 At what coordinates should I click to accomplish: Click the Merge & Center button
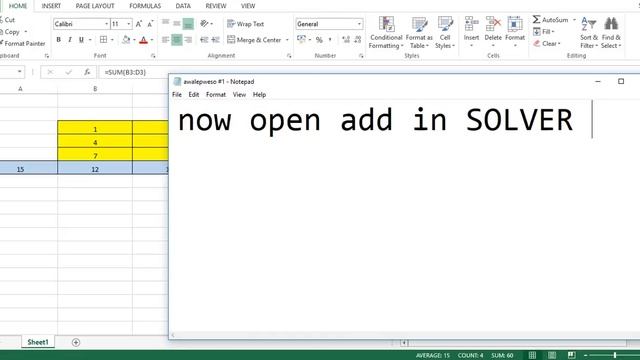coord(254,40)
